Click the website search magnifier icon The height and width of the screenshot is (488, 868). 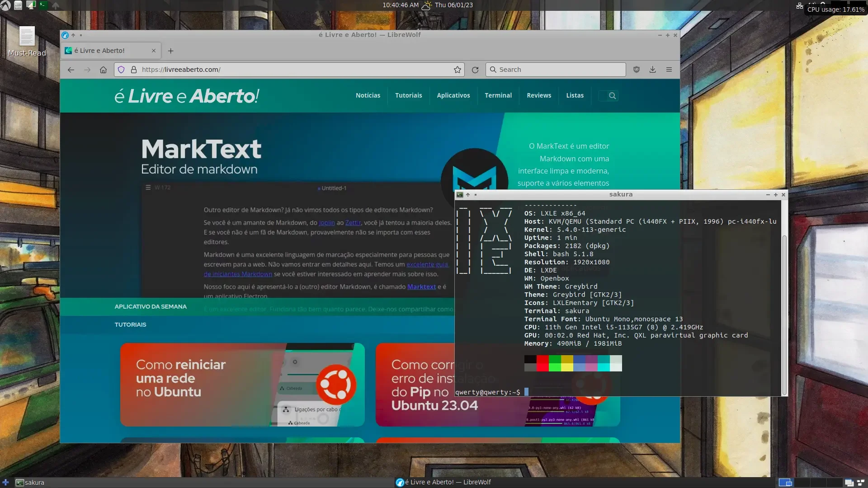612,96
